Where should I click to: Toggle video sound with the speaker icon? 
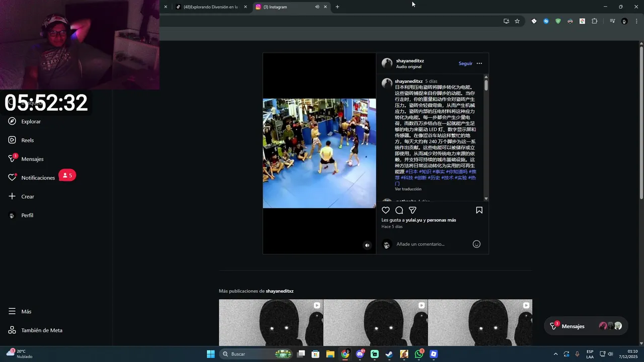(x=367, y=245)
